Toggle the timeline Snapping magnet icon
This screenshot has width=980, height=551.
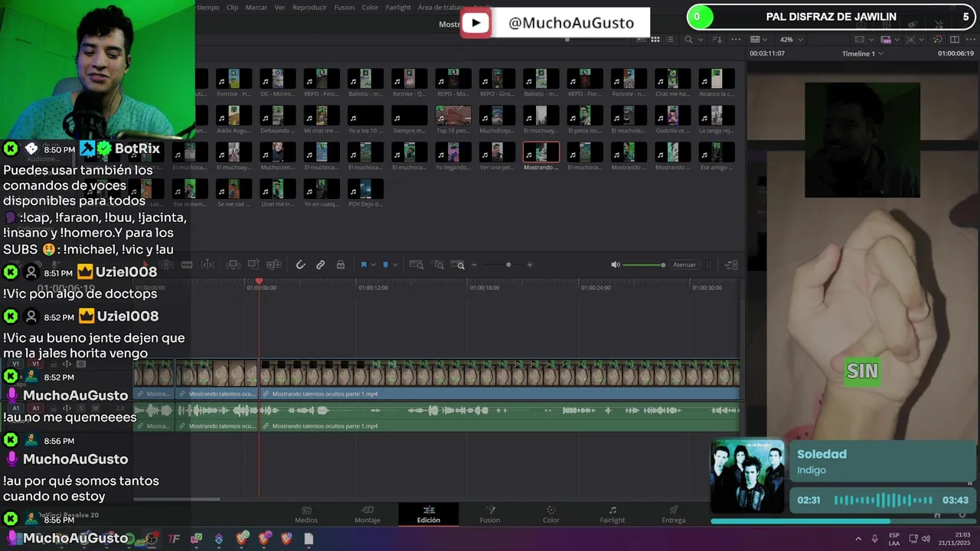(300, 265)
